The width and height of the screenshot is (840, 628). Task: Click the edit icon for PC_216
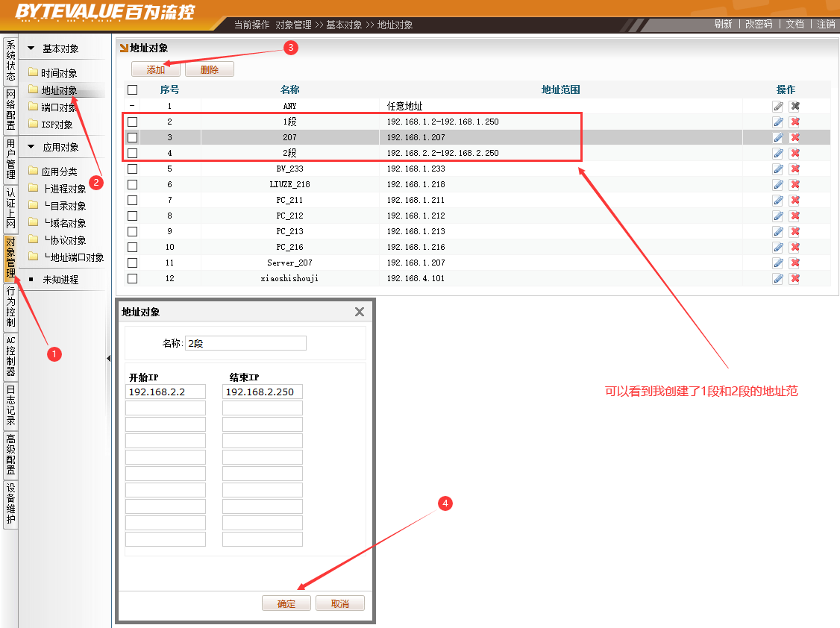click(x=777, y=247)
